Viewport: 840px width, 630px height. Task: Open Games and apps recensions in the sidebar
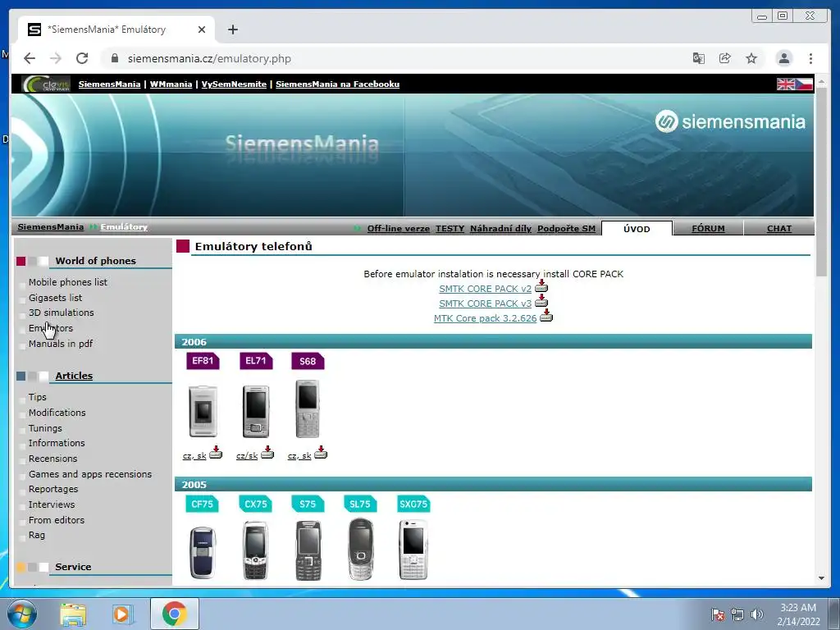(90, 474)
